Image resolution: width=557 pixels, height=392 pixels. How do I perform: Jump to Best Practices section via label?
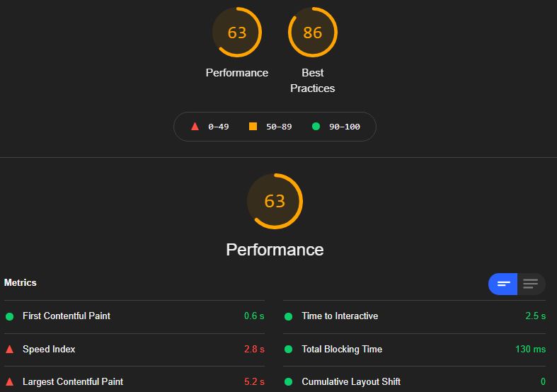[x=313, y=81]
